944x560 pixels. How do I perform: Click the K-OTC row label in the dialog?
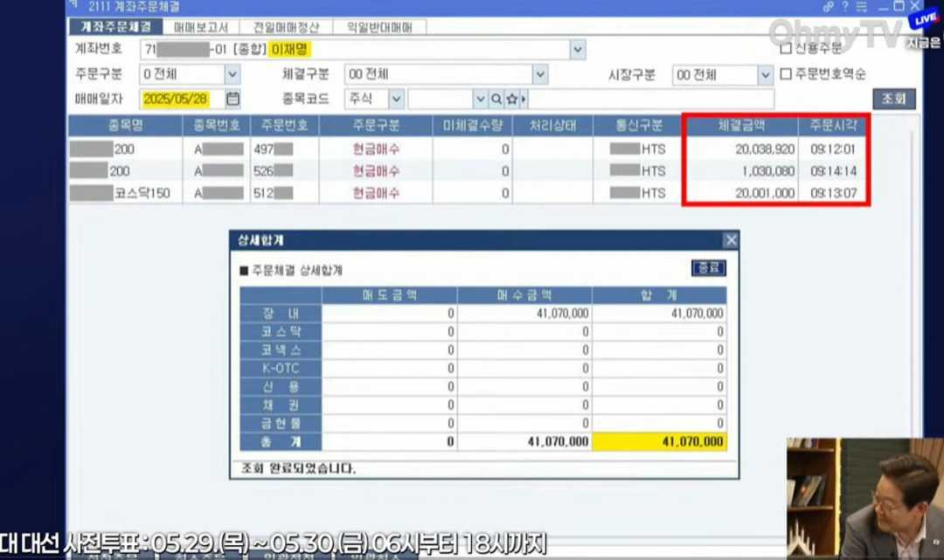281,369
